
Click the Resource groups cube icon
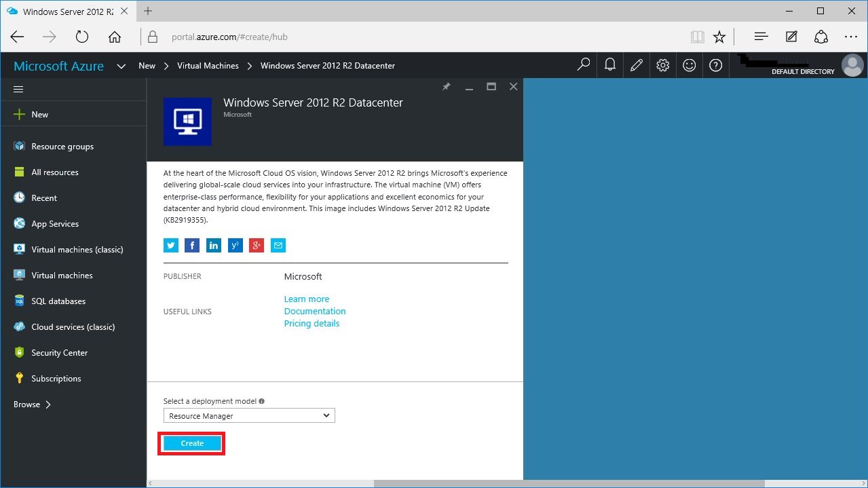(19, 147)
